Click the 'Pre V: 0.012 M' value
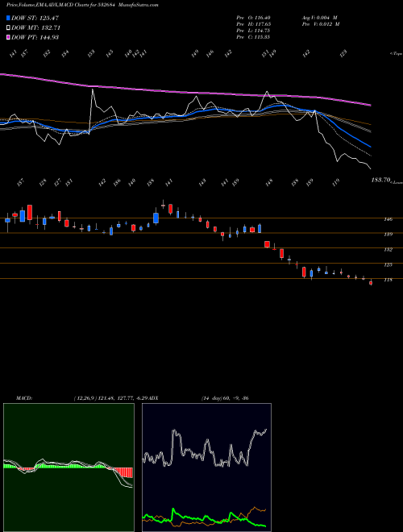Screen dimensions: 403x532 [x=321, y=24]
